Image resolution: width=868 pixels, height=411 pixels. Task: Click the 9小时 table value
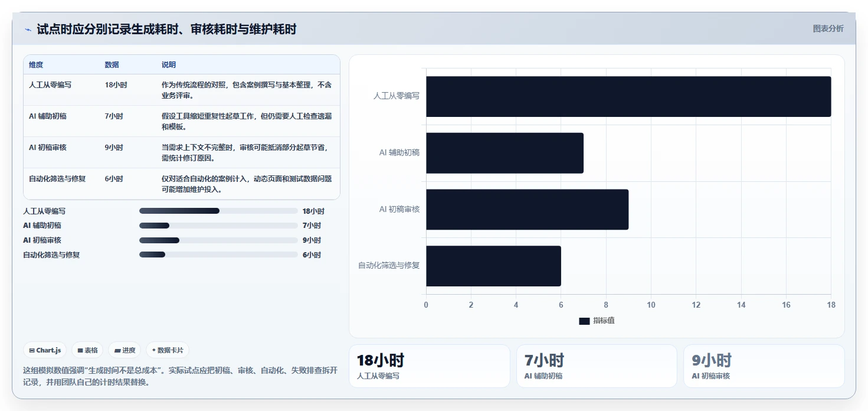tap(114, 148)
